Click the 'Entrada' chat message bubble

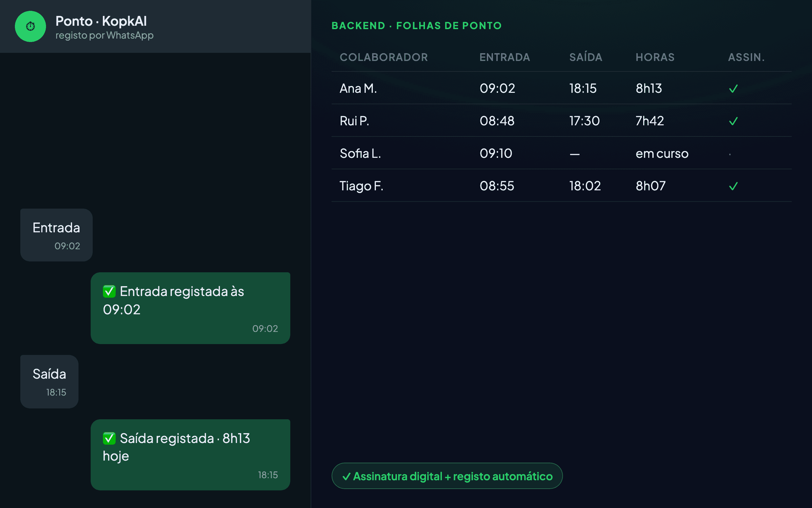click(57, 235)
